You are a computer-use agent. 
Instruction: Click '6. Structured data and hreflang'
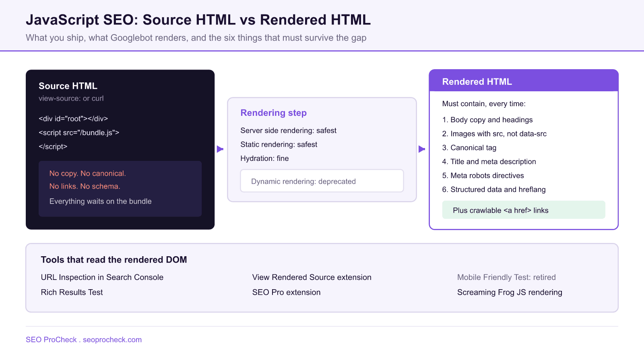(494, 189)
